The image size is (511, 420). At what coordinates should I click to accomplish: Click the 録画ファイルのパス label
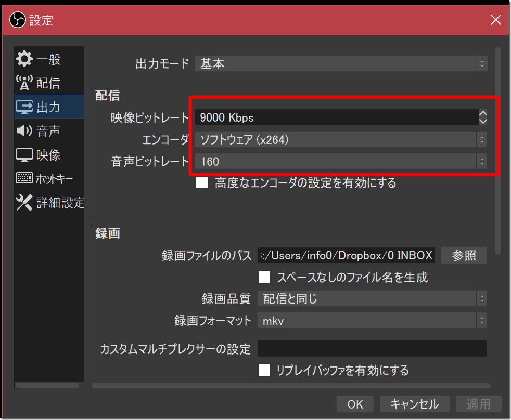(207, 255)
